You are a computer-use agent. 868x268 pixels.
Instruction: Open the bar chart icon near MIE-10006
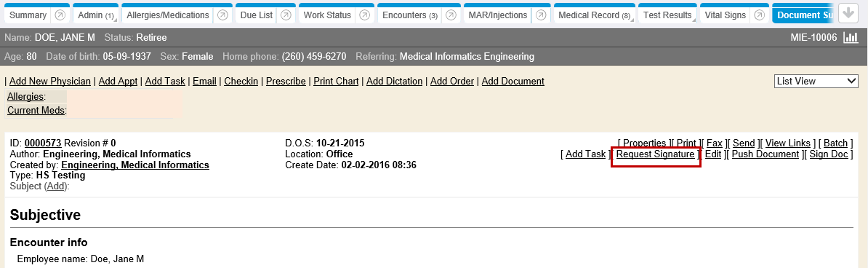850,38
